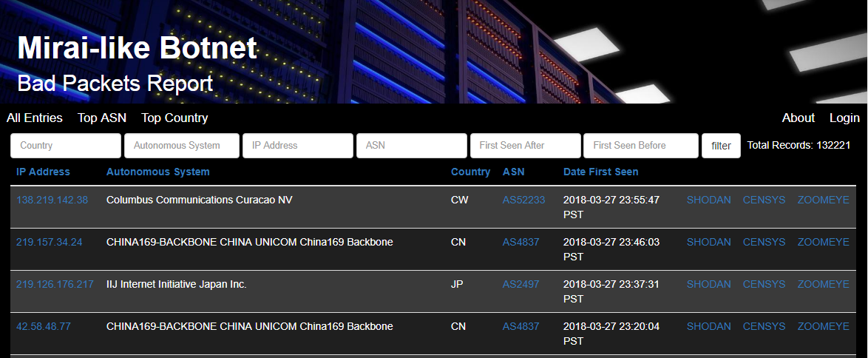Select country code CN in 42.58.48.77 row
The image size is (868, 358).
click(458, 326)
